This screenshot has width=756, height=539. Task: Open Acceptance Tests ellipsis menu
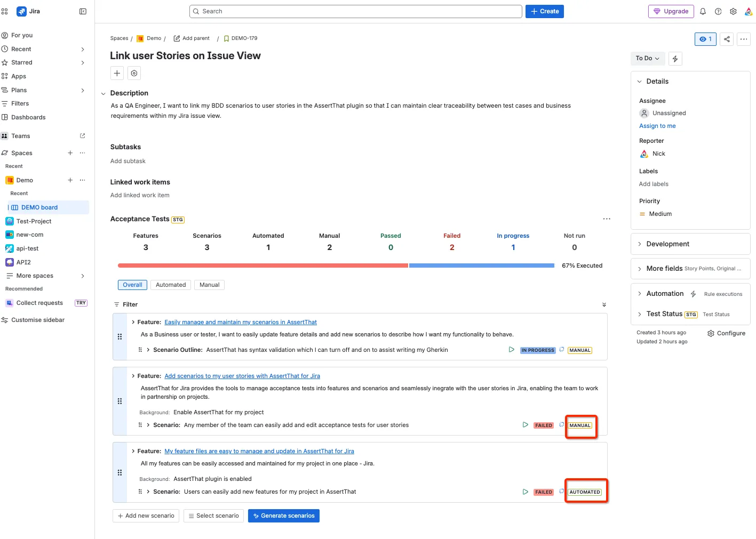[x=607, y=219]
